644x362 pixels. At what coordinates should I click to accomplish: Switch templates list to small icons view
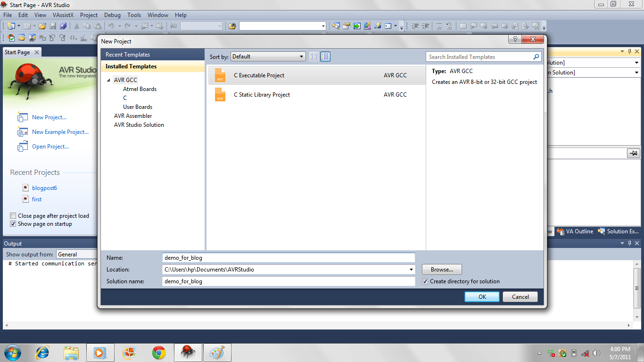point(314,56)
